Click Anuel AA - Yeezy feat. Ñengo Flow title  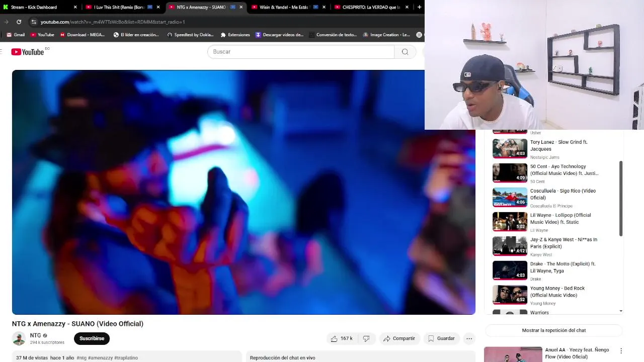(577, 353)
